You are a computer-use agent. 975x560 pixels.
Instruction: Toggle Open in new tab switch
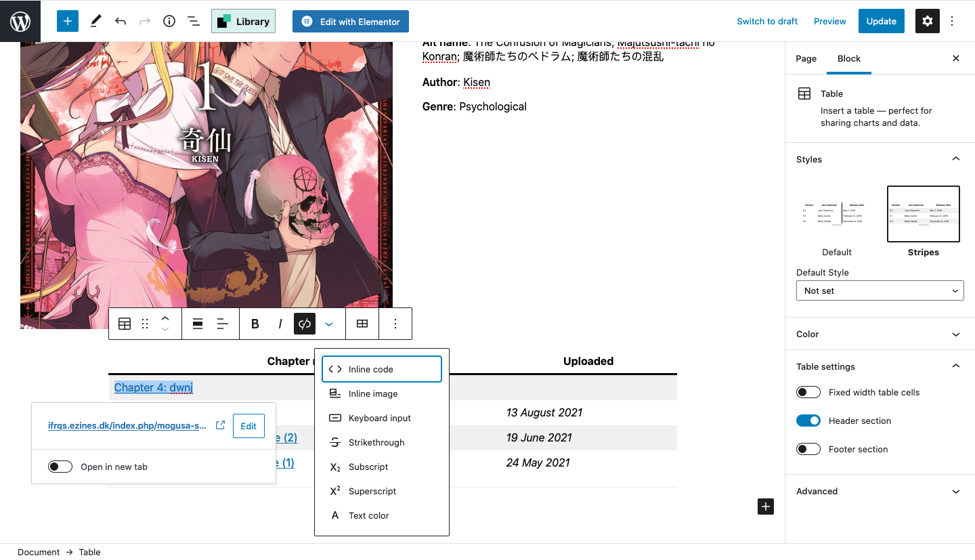coord(60,467)
